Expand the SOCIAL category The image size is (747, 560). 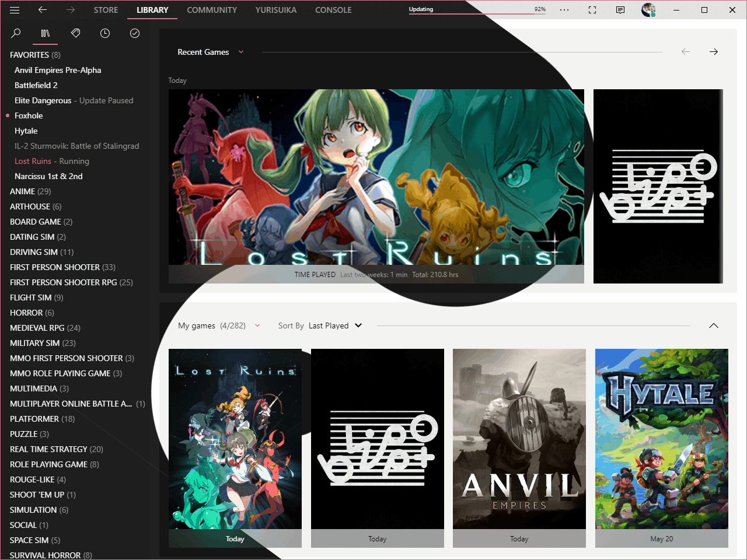click(x=29, y=525)
